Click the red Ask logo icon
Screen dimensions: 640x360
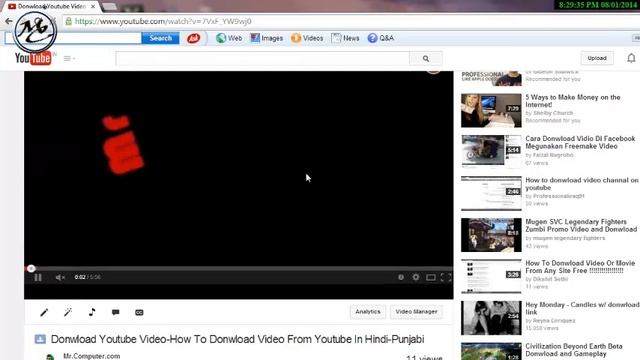click(x=193, y=38)
